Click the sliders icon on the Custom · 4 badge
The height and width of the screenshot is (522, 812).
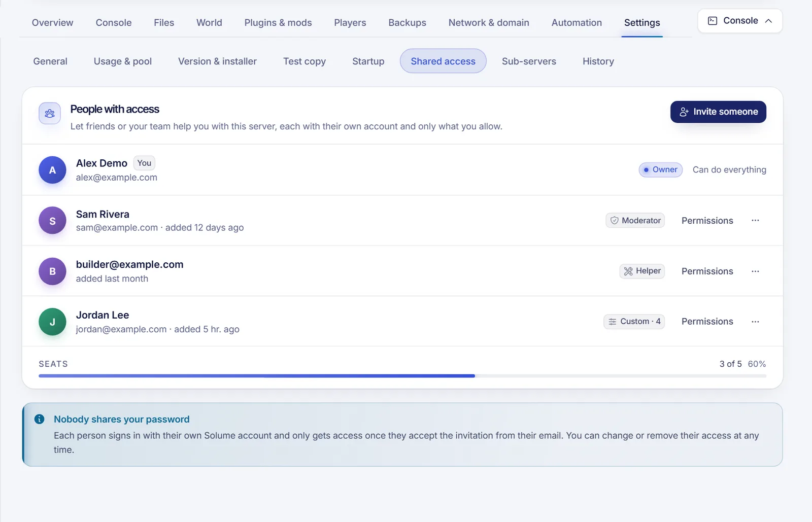pyautogui.click(x=613, y=322)
